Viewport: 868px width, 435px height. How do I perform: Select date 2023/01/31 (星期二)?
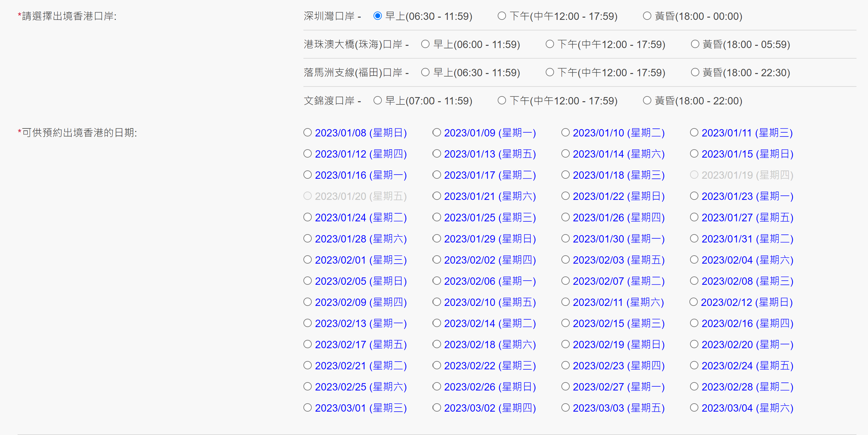pyautogui.click(x=694, y=238)
